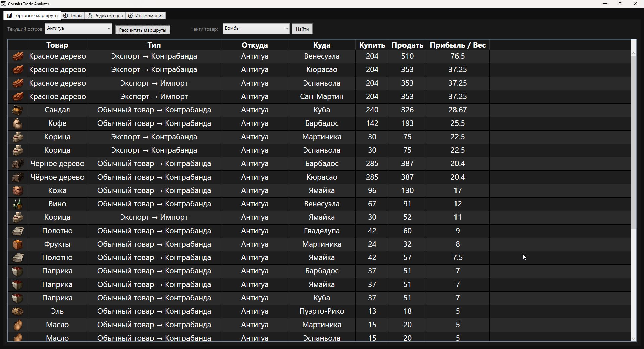Click the table scrollbar down arrow

pyautogui.click(x=633, y=339)
